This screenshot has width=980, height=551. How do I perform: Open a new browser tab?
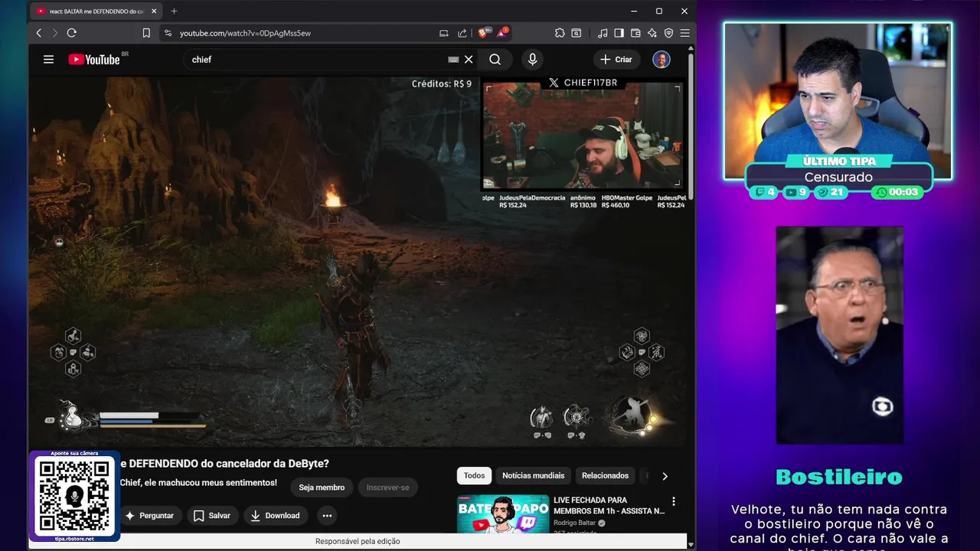pyautogui.click(x=174, y=11)
